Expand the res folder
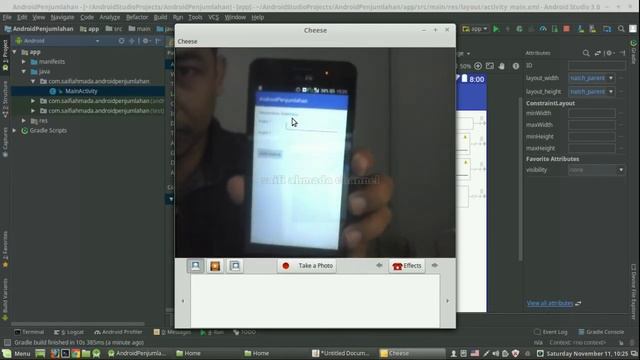 24,121
